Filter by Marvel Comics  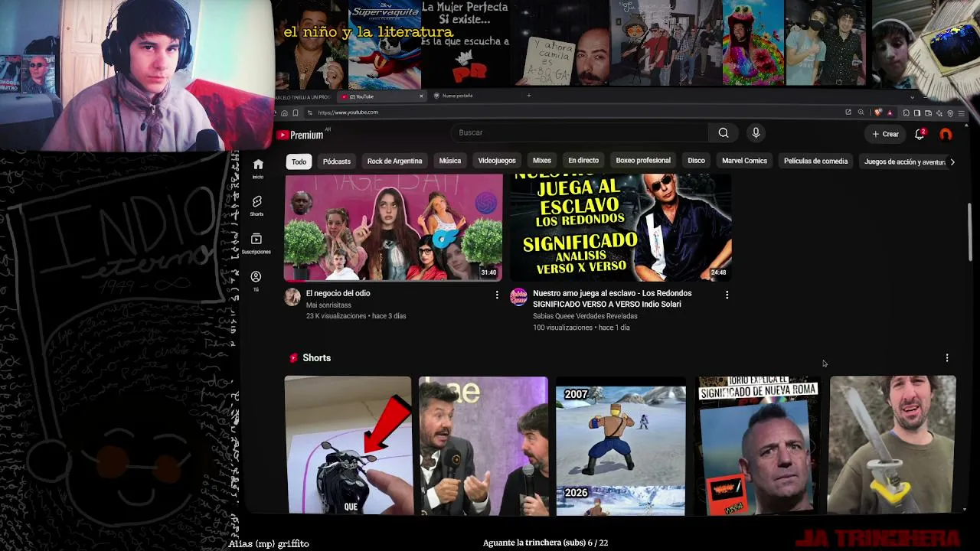coord(744,161)
